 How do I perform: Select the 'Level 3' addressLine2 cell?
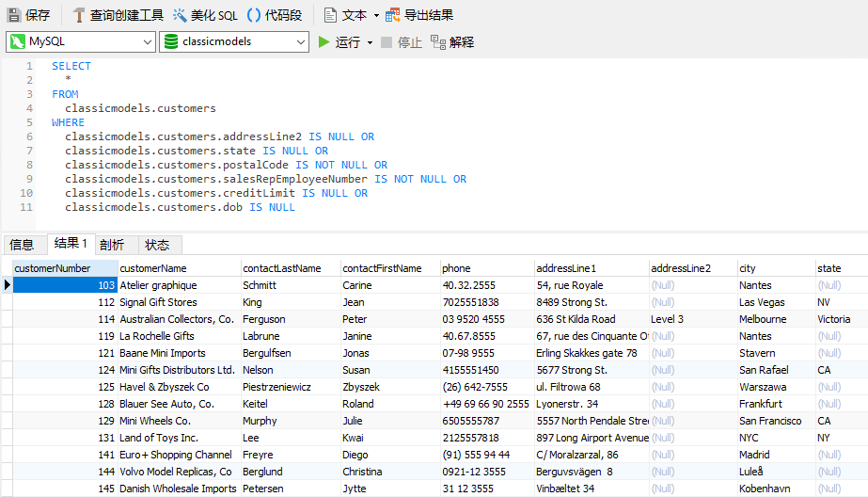[x=693, y=319]
